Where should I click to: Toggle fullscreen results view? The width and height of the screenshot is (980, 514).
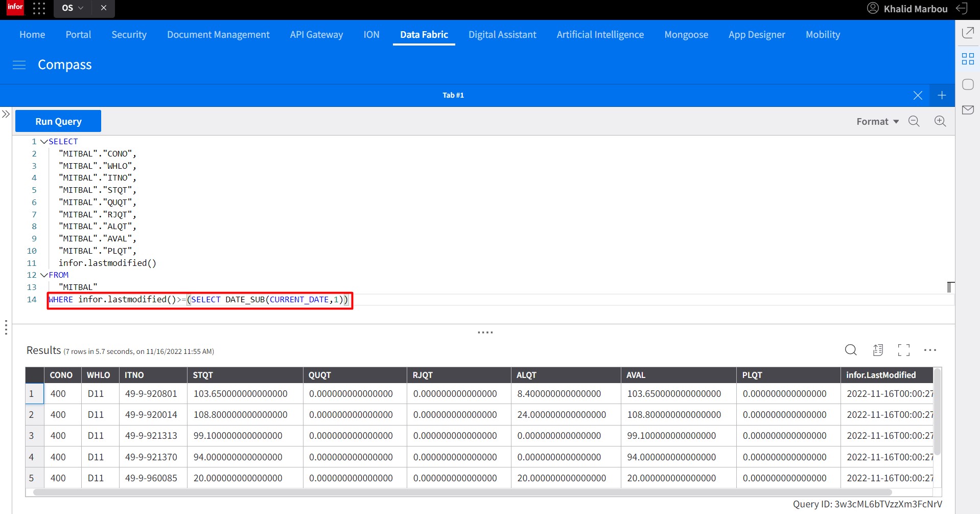(904, 350)
